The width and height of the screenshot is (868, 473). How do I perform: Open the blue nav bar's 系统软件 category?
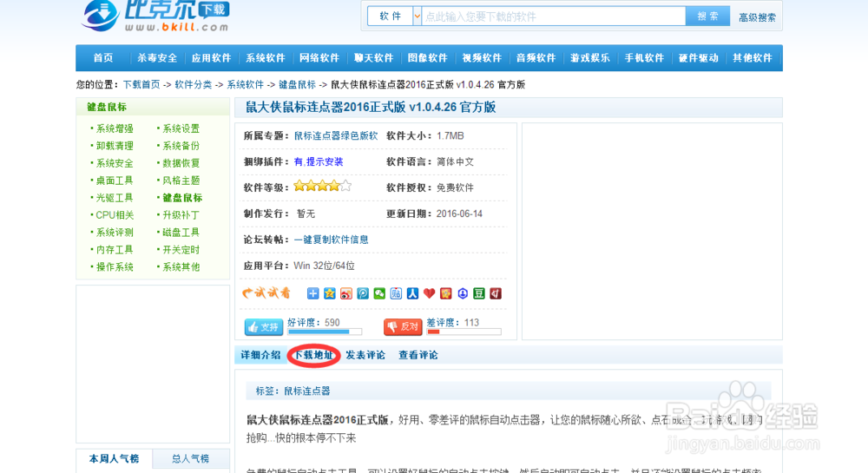265,58
